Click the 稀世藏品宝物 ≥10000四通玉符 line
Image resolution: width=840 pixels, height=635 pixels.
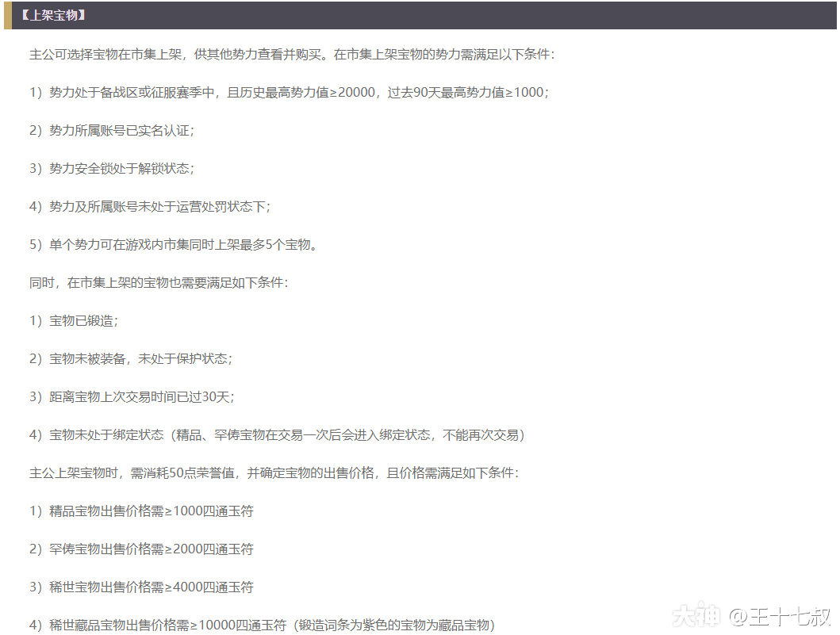point(262,625)
